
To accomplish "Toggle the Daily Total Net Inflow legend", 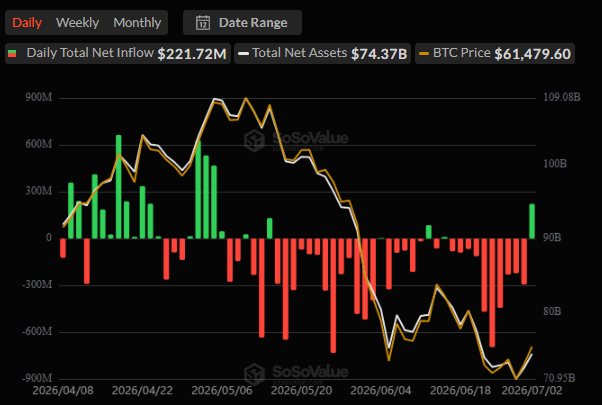I will coord(117,53).
